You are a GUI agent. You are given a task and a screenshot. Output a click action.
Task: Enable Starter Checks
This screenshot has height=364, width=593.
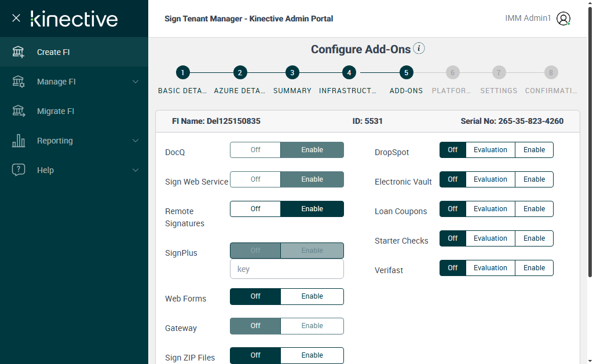[x=534, y=238]
